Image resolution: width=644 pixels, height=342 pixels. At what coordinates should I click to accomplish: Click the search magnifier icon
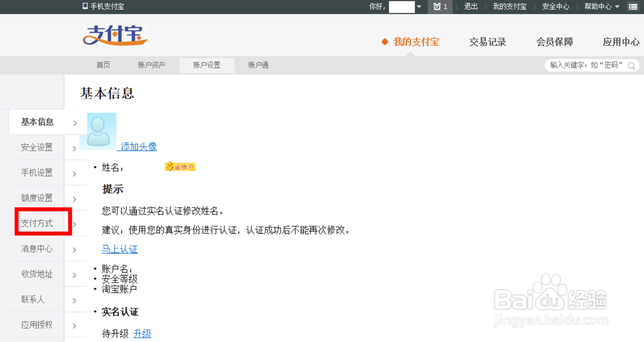click(632, 65)
